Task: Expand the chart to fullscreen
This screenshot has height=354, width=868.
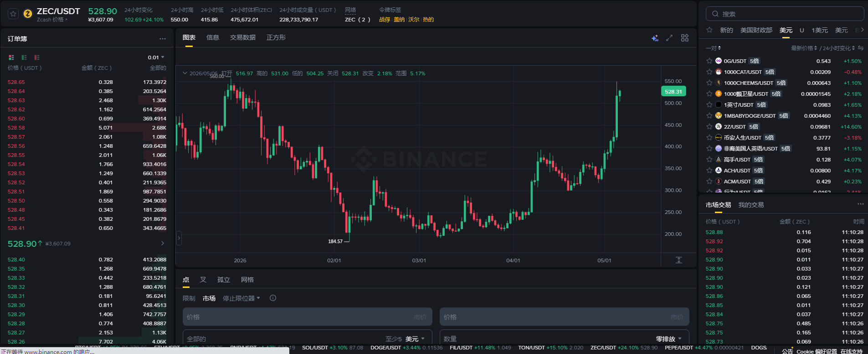Action: [669, 38]
